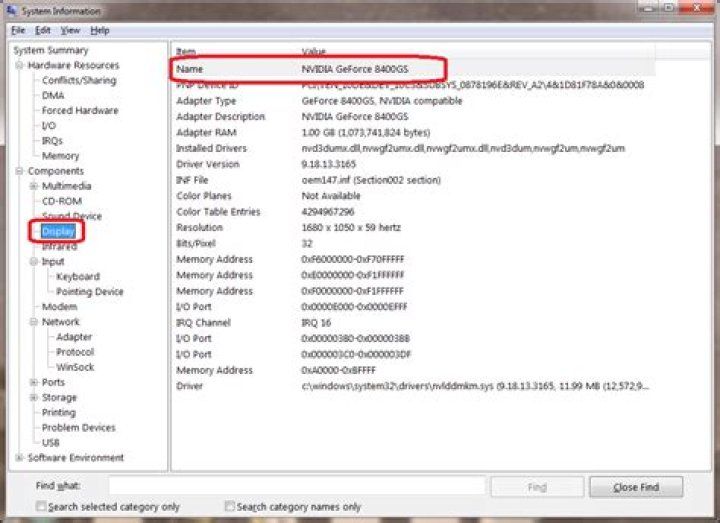The width and height of the screenshot is (720, 523).
Task: Select the Infrared tree item
Action: click(x=59, y=247)
